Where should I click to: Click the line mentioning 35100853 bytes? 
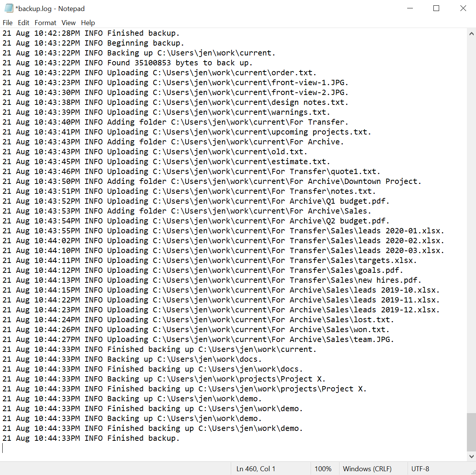pos(179,63)
